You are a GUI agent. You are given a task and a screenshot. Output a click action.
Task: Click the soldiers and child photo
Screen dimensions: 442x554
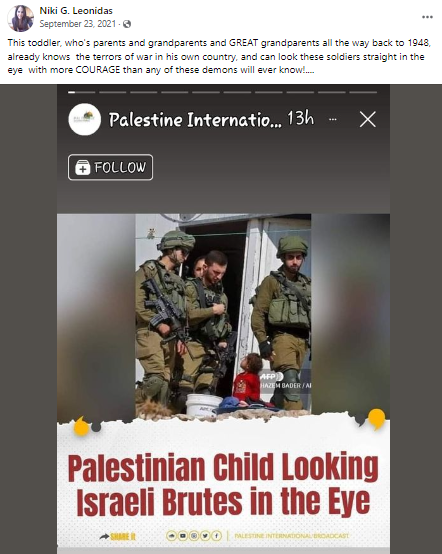(x=223, y=314)
